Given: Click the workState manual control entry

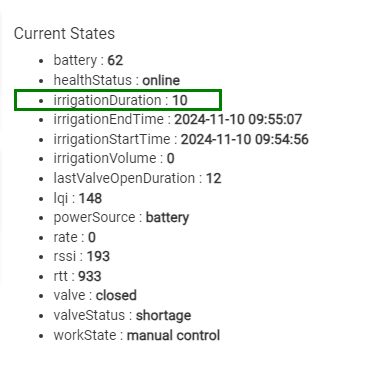Looking at the screenshot, I should (x=137, y=335).
